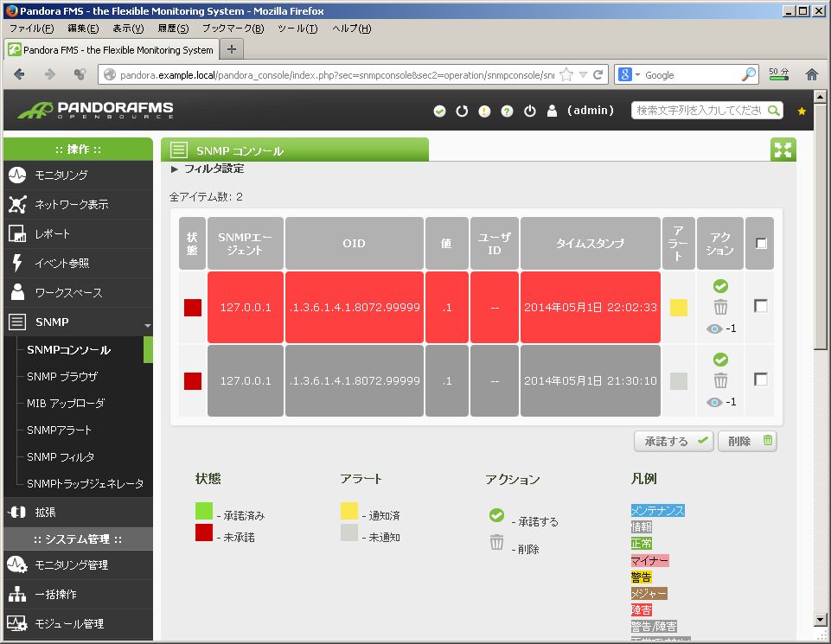Open the MIB アップローダ link
This screenshot has height=644, width=831.
click(66, 404)
